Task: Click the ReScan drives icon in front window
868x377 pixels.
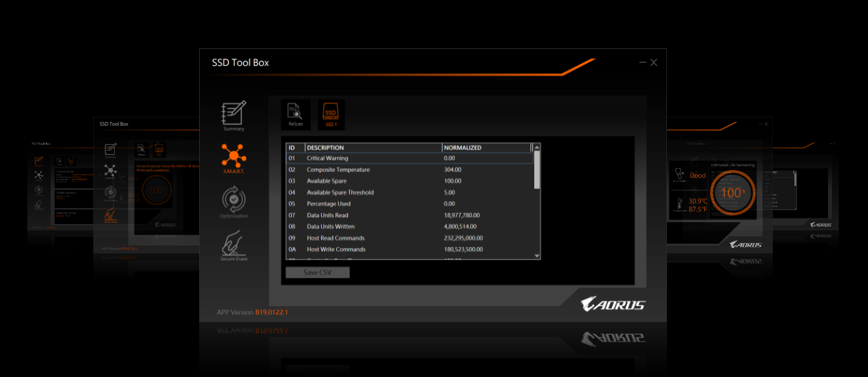Action: [x=296, y=114]
